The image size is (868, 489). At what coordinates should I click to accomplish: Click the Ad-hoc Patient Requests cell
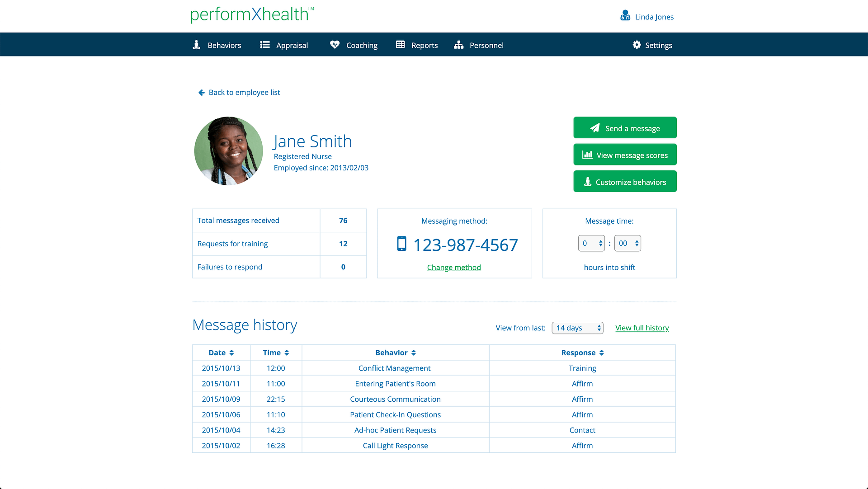pos(396,430)
